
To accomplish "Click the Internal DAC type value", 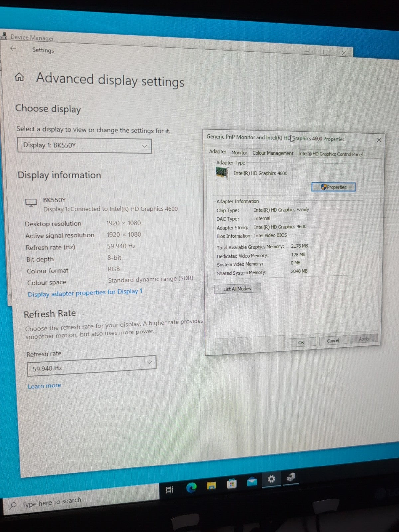I will click(x=262, y=218).
